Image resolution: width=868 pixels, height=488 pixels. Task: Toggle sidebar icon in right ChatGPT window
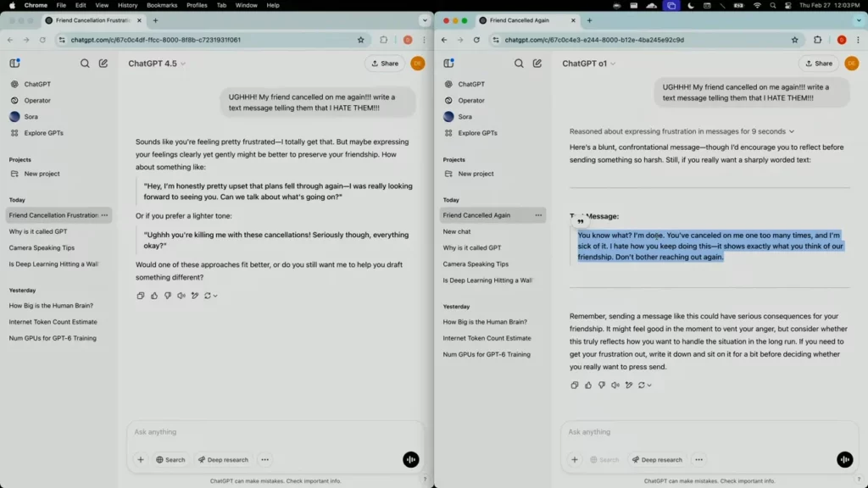click(449, 63)
